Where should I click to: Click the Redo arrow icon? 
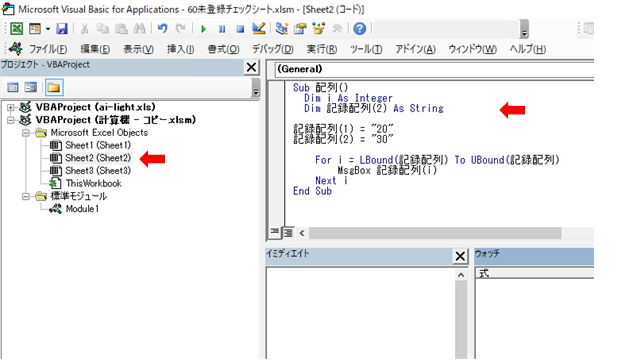tap(180, 29)
